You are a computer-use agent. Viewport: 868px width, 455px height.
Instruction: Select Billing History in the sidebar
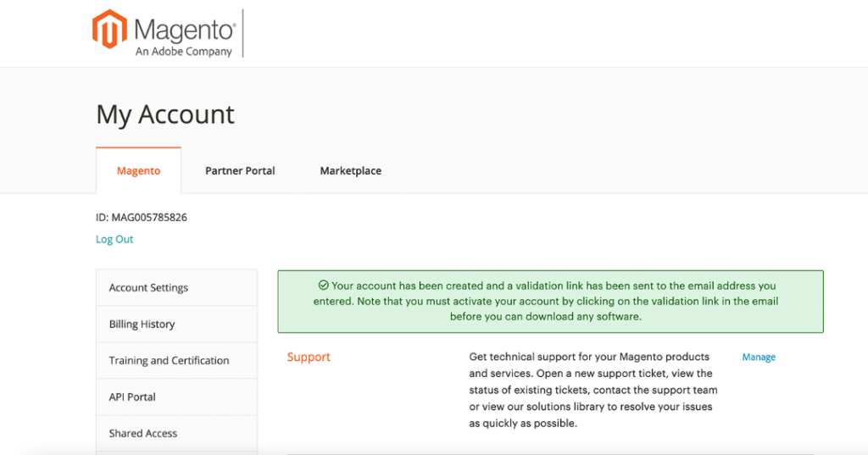coord(176,325)
